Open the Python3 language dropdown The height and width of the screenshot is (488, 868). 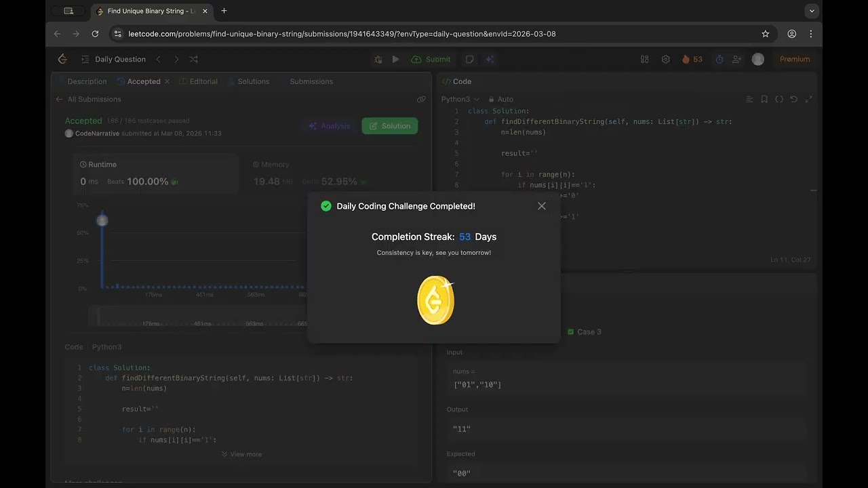(x=460, y=99)
